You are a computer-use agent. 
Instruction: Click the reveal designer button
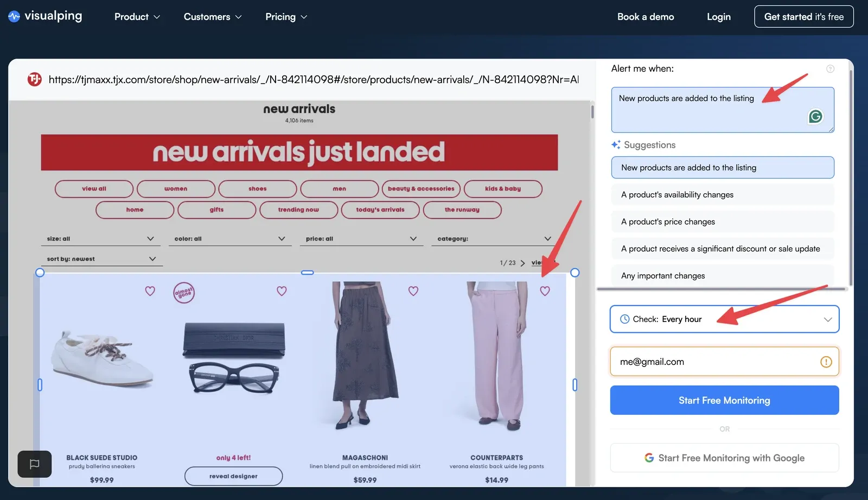tap(233, 476)
